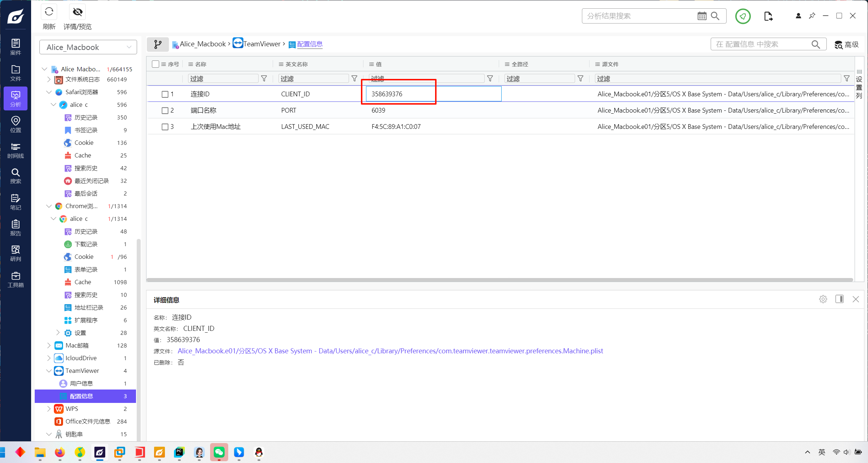Click filter funnel icon for 名称 column
Image resolution: width=868 pixels, height=463 pixels.
[x=264, y=79]
